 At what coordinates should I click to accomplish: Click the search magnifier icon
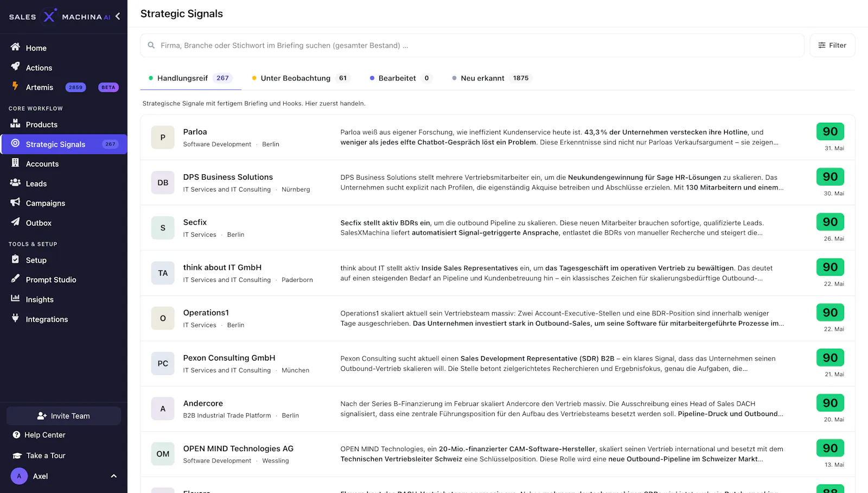pos(151,46)
